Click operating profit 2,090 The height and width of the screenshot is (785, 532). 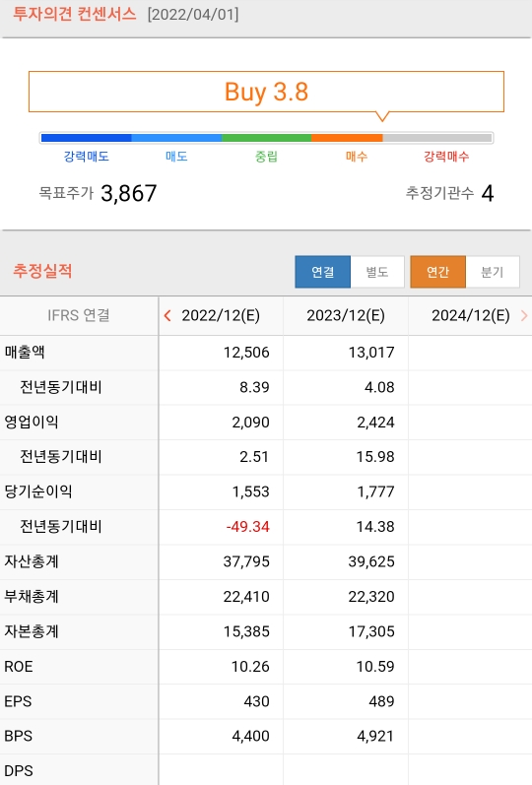[250, 423]
